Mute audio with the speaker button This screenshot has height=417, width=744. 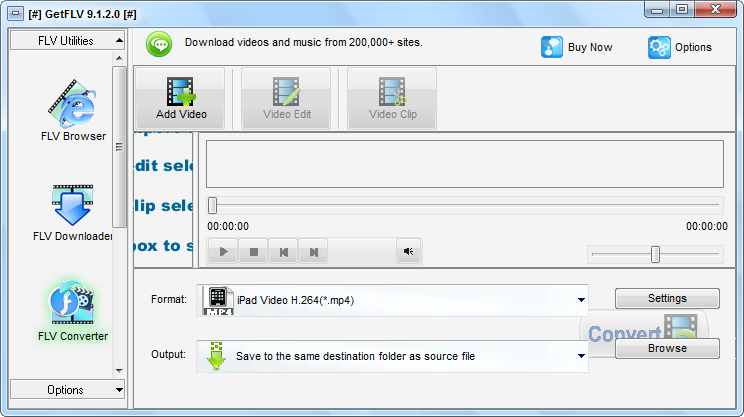point(409,251)
